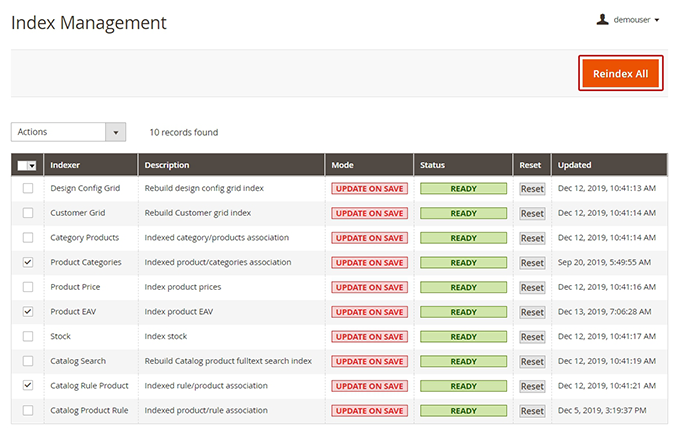Click the Mode column header

tap(343, 165)
